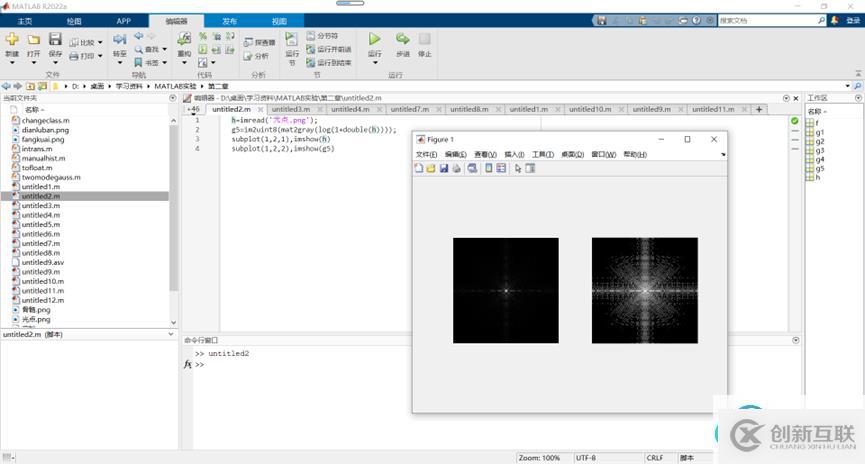Switch to the untitled3.m editor tab
The height and width of the screenshot is (464, 865).
pos(291,109)
